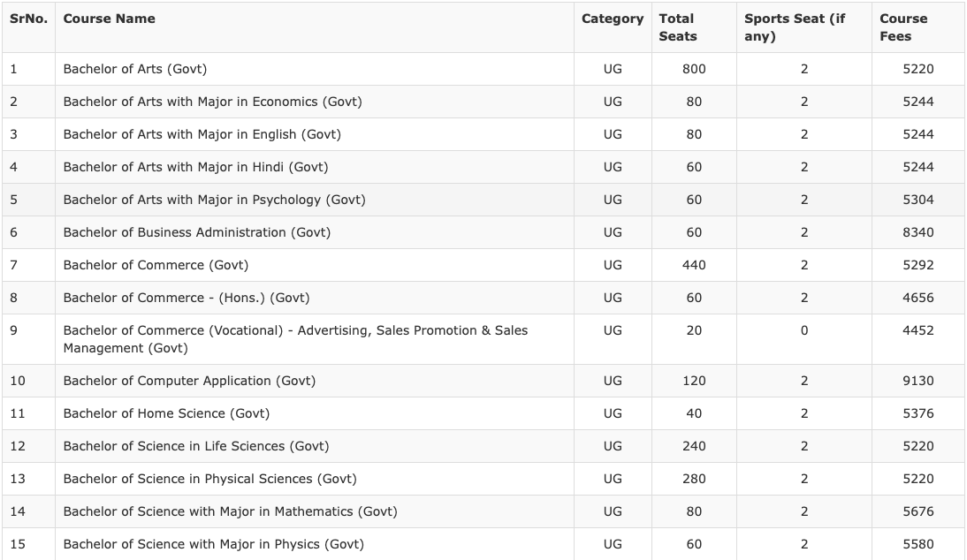The height and width of the screenshot is (560, 967).
Task: Click the Category column header
Action: tap(612, 19)
